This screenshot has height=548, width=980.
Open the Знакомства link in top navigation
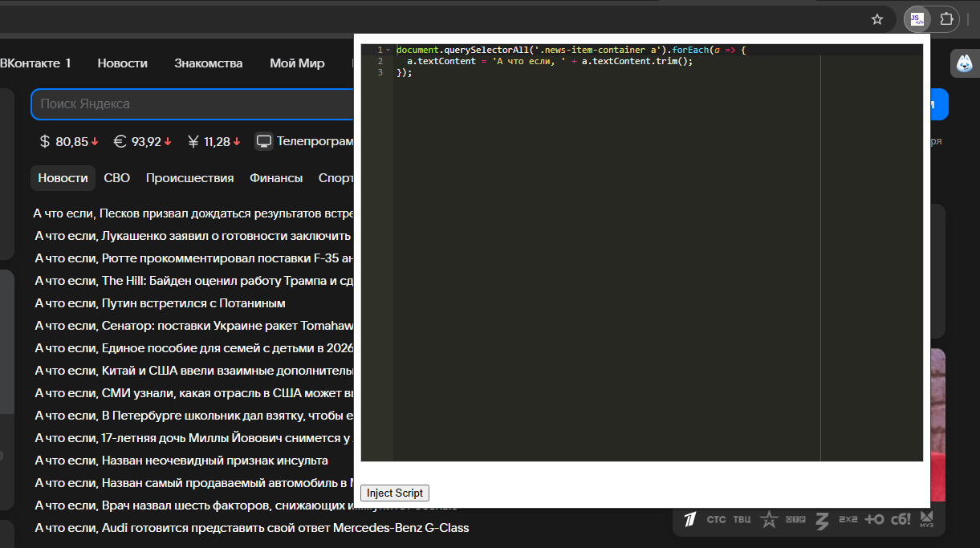209,63
